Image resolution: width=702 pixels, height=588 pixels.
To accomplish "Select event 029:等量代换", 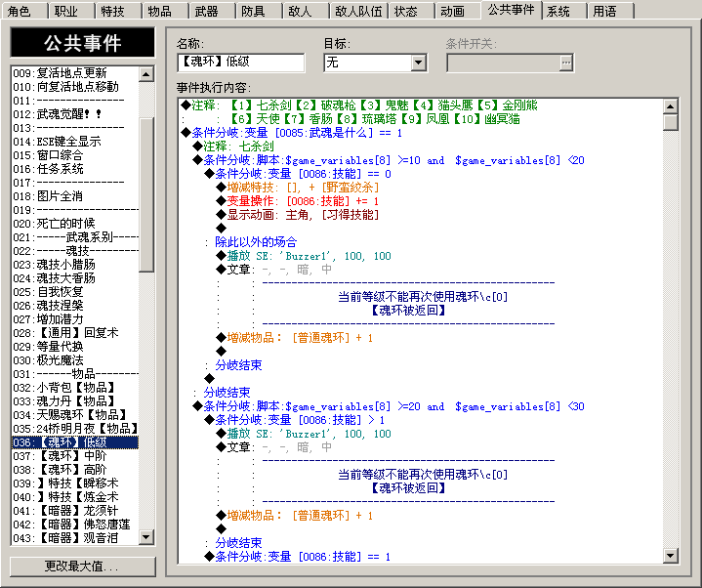I will (x=75, y=347).
